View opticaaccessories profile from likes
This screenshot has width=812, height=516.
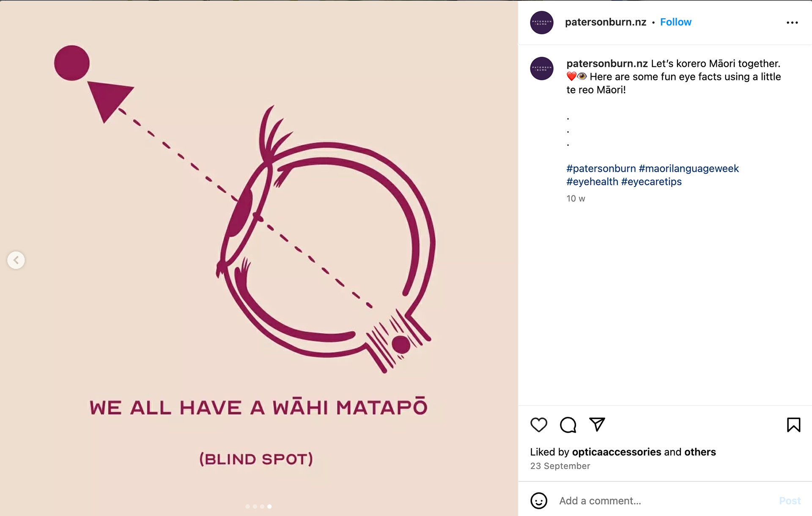click(x=617, y=452)
